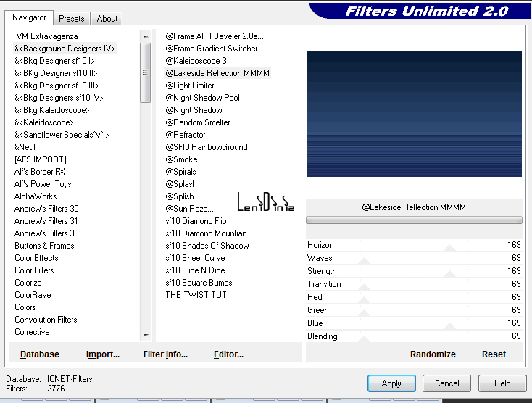This screenshot has width=532, height=403.
Task: Switch to the Presets tab
Action: click(x=72, y=19)
